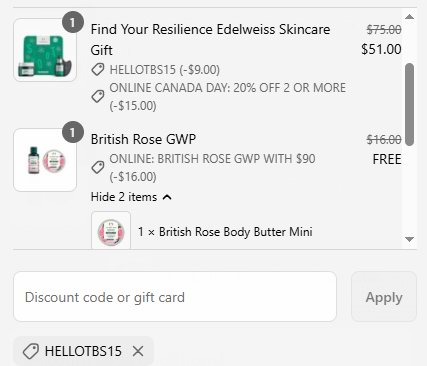The image size is (427, 366).
Task: Click the Apply discount button
Action: 384,297
